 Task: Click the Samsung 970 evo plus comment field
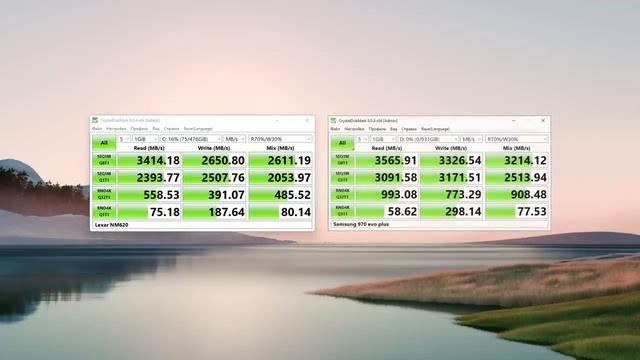439,224
